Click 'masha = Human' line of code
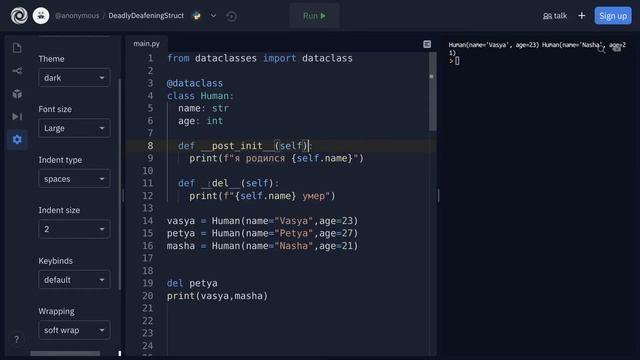Viewport: 640px width, 360px height. coord(262,246)
